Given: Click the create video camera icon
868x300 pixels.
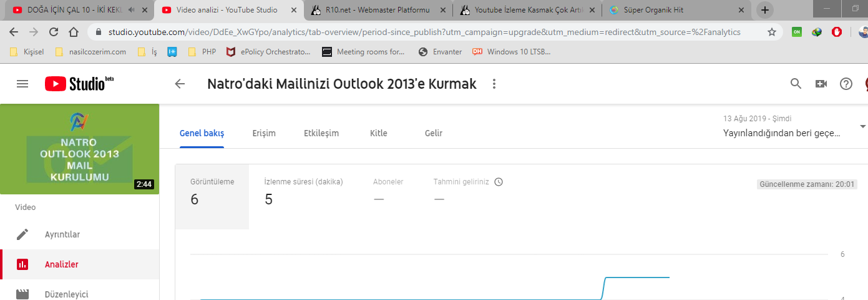Looking at the screenshot, I should 821,84.
